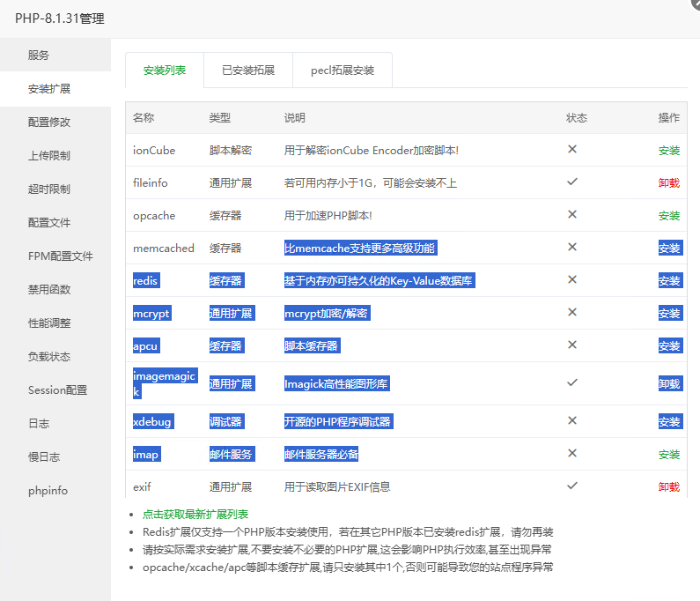700x601 pixels.
Task: Click the X status icon for opcache
Action: tap(571, 214)
